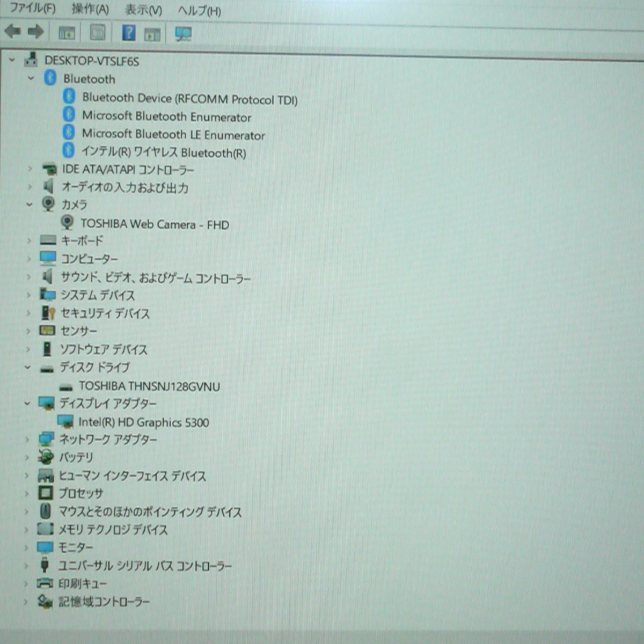
Task: Collapse the カメラ category
Action: 30,204
